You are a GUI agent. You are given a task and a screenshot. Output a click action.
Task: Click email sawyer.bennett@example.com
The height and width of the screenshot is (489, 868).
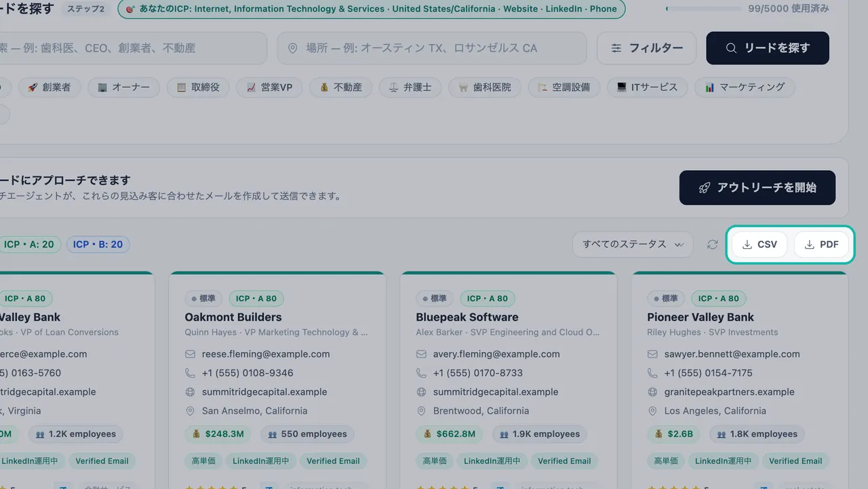(x=732, y=354)
